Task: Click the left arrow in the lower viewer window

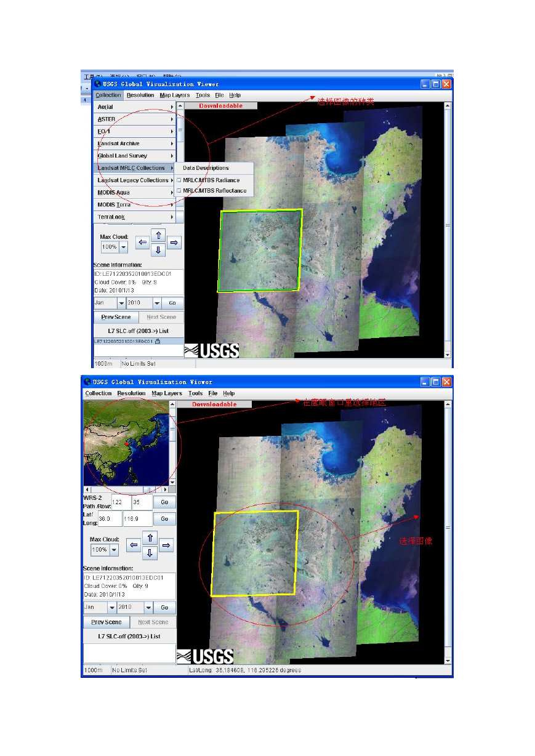Action: [x=134, y=545]
